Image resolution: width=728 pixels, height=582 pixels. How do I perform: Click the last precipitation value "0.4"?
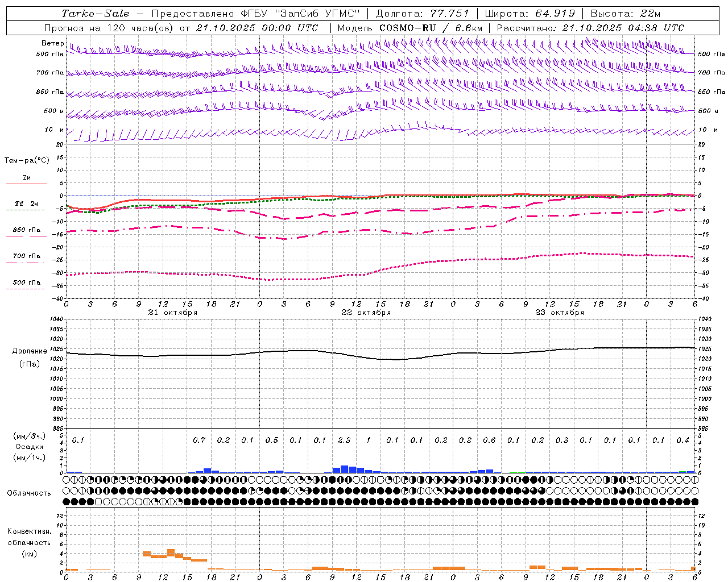pos(683,440)
